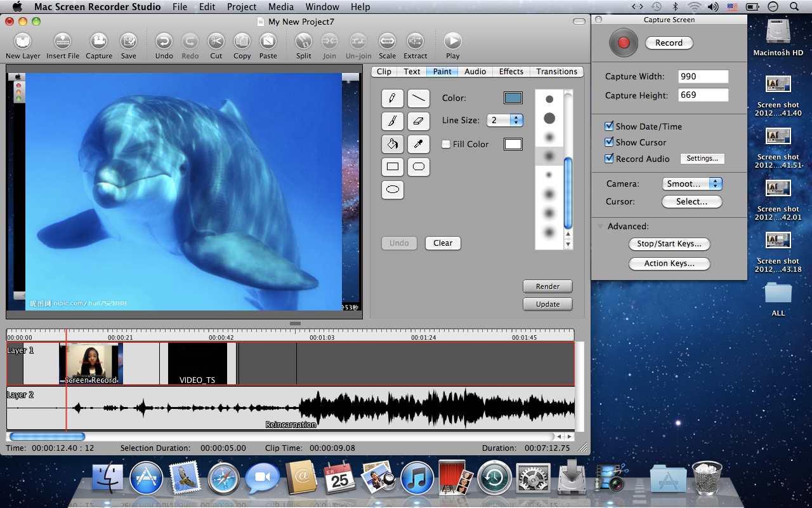The width and height of the screenshot is (812, 508).
Task: Click the Scale toolbar icon
Action: click(388, 42)
